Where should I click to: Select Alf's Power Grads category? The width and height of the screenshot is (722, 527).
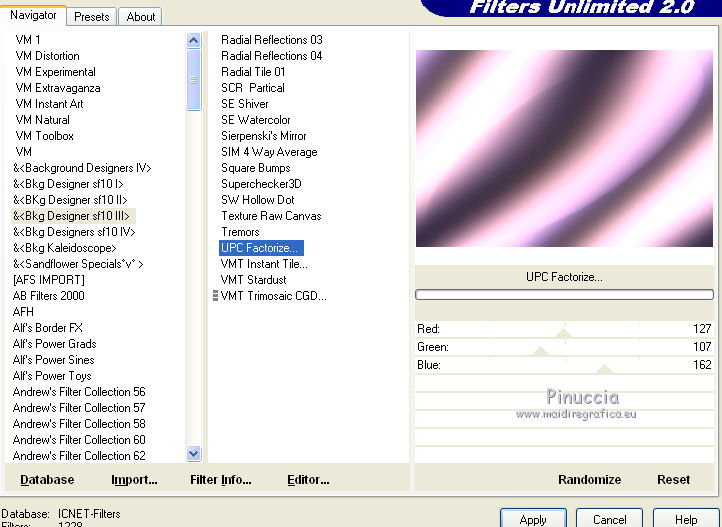pyautogui.click(x=54, y=344)
